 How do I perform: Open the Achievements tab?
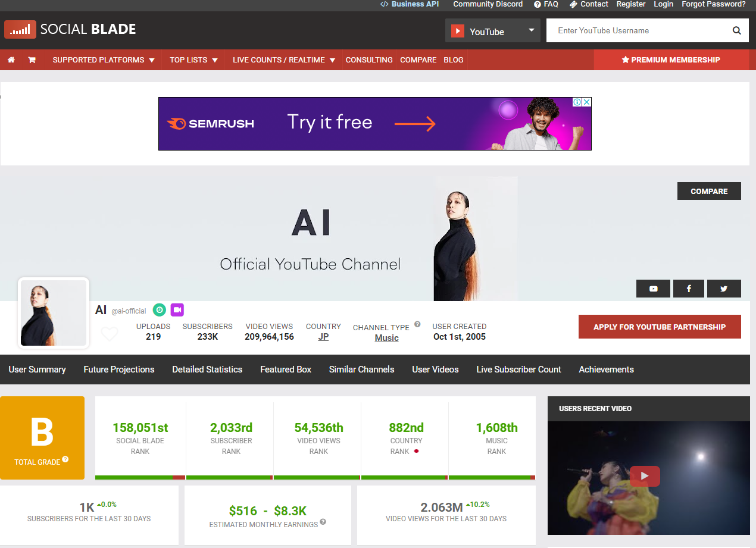pos(606,369)
